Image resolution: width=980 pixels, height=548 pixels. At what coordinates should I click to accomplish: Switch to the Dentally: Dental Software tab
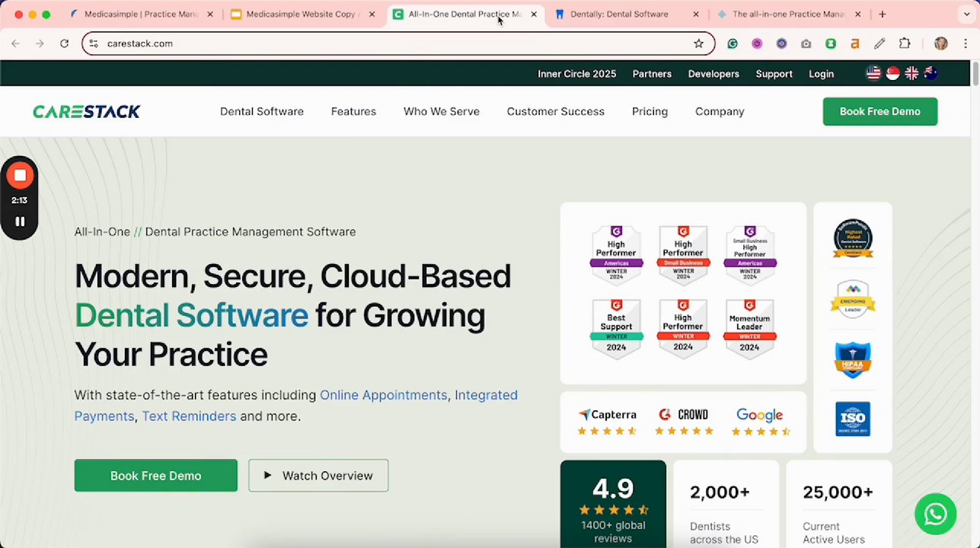(x=619, y=14)
